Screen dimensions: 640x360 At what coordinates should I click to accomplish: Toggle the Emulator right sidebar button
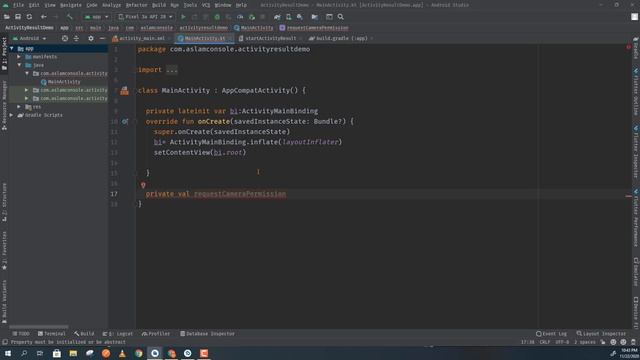tap(636, 272)
